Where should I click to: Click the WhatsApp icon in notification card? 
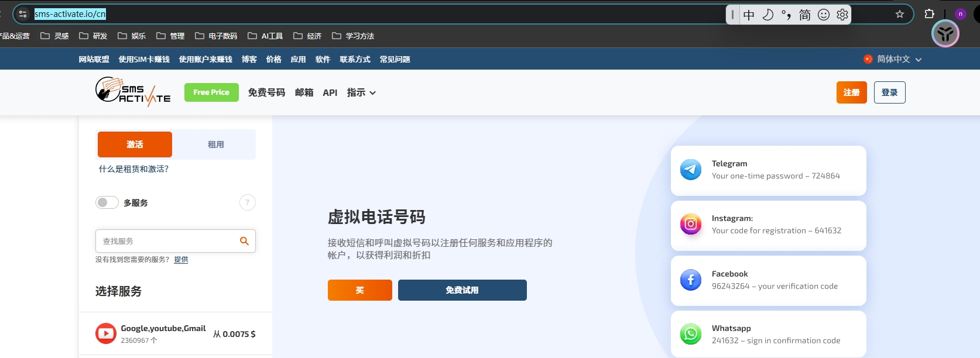point(691,334)
